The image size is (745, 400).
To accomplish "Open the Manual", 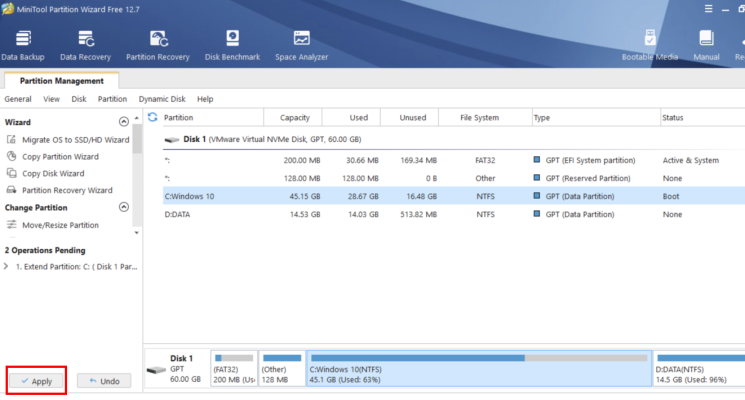I will (x=706, y=46).
